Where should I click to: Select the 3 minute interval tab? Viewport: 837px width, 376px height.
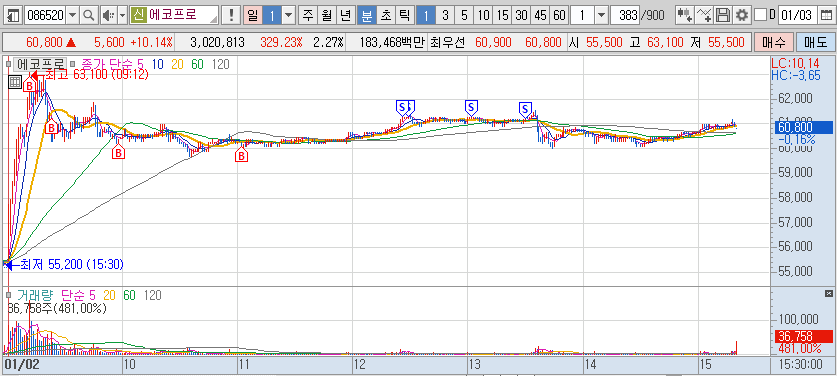445,15
